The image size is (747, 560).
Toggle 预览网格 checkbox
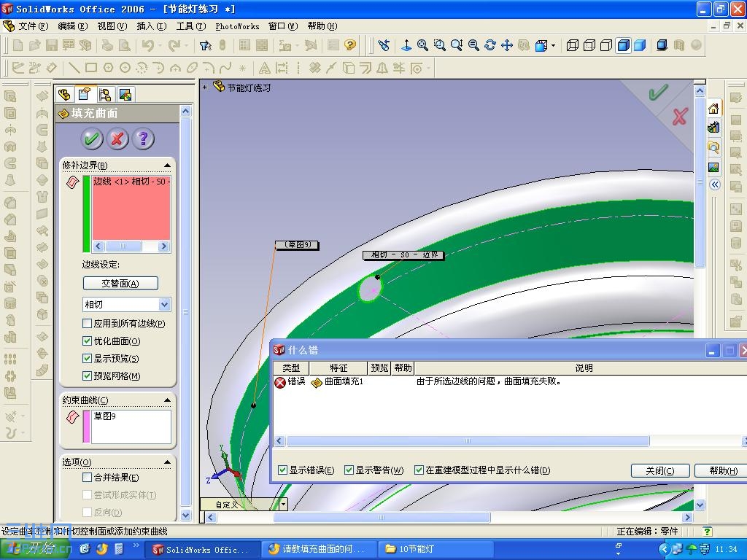(87, 376)
